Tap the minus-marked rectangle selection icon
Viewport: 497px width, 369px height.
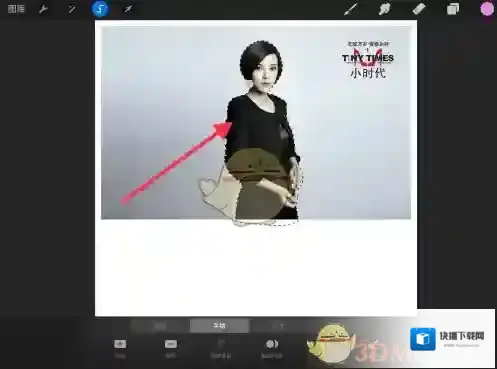(x=171, y=344)
